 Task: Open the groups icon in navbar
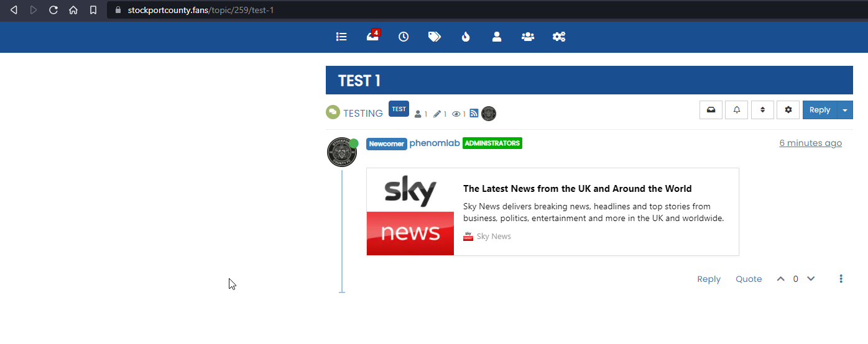[x=528, y=37]
